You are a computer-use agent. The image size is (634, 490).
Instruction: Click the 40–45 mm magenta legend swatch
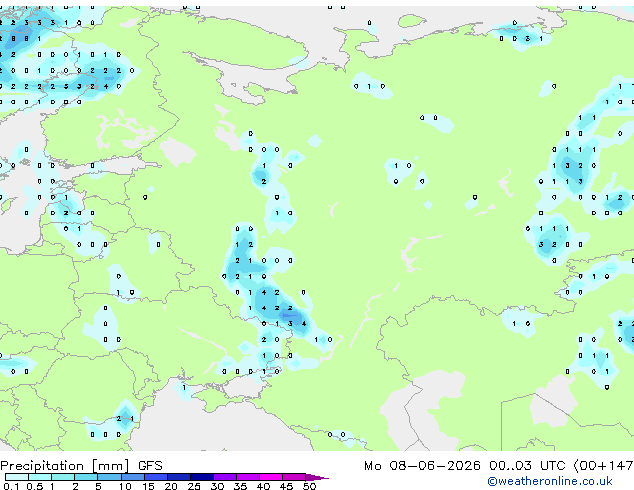pos(271,477)
